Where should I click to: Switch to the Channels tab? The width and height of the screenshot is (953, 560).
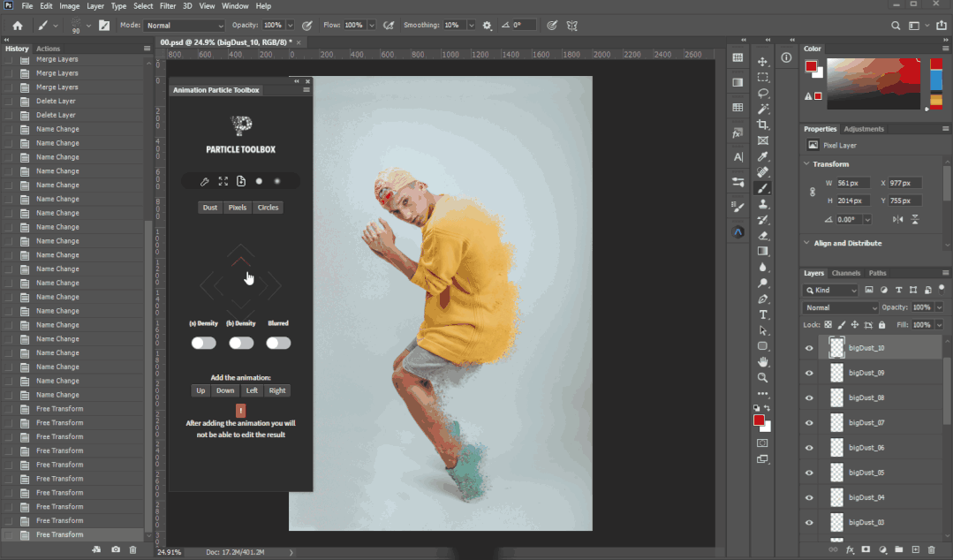click(x=845, y=273)
